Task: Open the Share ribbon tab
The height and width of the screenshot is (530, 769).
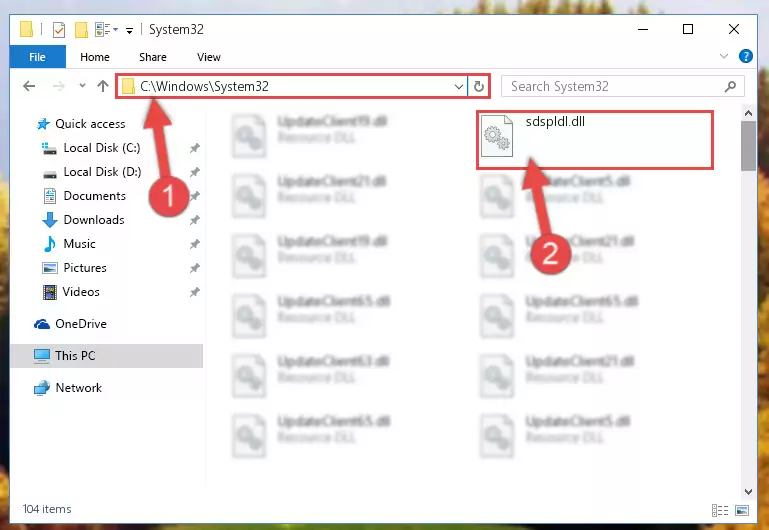Action: point(153,57)
